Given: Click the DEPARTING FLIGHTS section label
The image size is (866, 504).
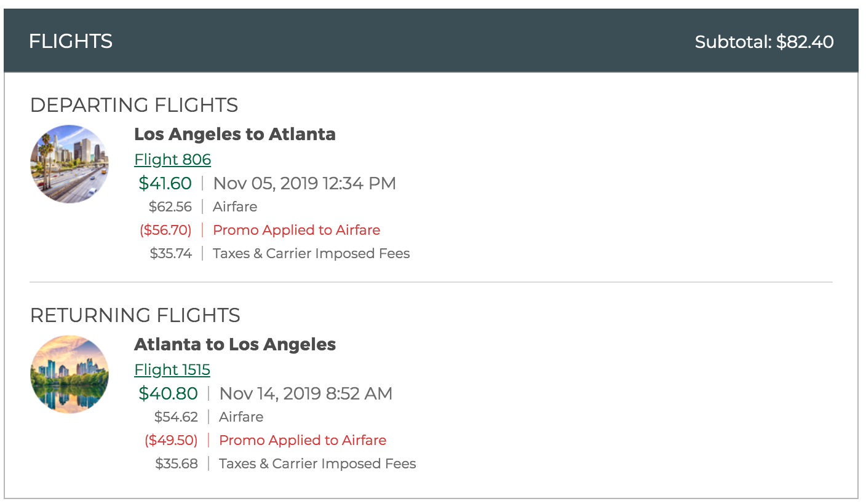Looking at the screenshot, I should tap(134, 105).
